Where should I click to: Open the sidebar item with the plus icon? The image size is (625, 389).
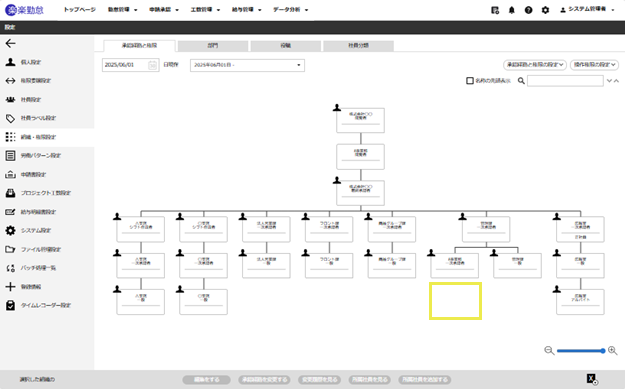tap(47, 287)
